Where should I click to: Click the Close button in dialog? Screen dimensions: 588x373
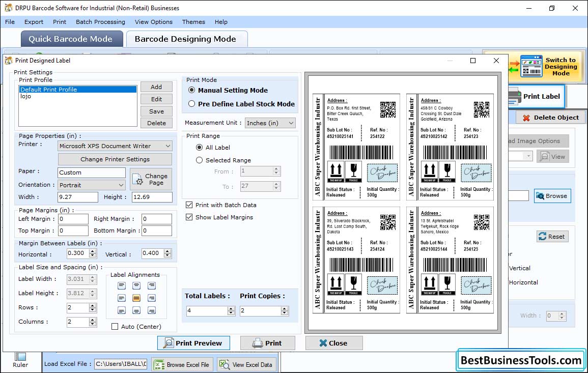click(334, 343)
